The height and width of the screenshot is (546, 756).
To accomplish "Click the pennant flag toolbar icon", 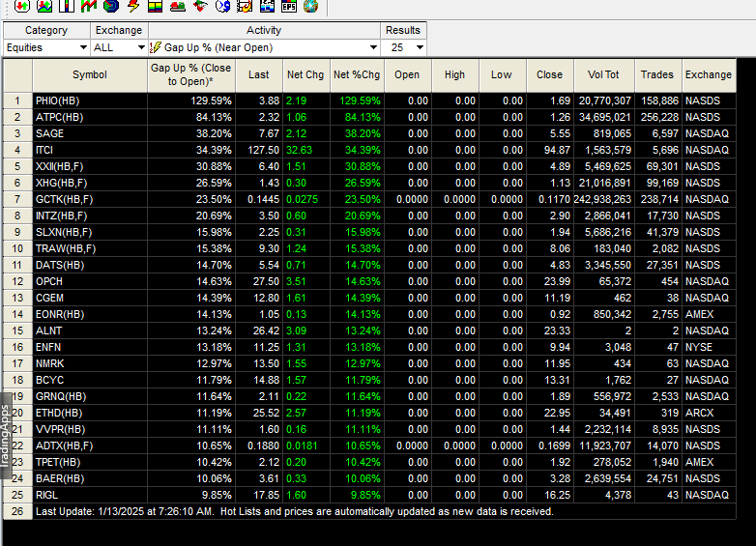I will (x=199, y=6).
